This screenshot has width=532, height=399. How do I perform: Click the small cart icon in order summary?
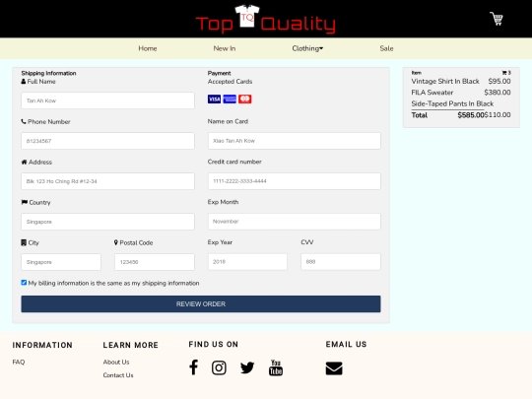(504, 73)
